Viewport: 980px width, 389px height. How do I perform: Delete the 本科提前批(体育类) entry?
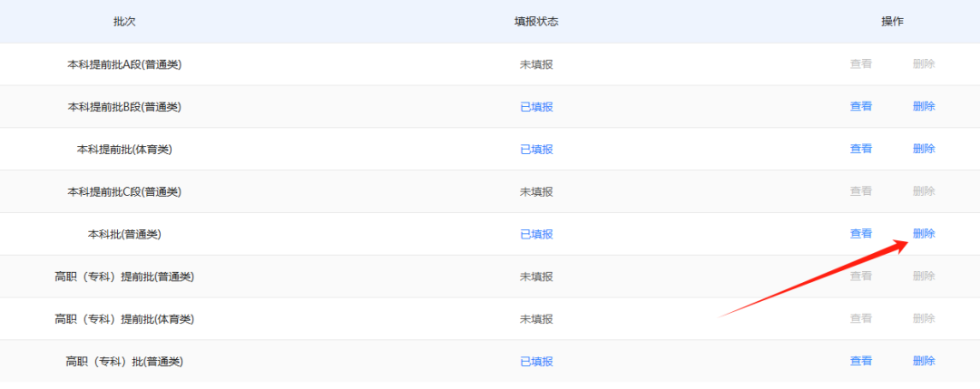pyautogui.click(x=924, y=149)
